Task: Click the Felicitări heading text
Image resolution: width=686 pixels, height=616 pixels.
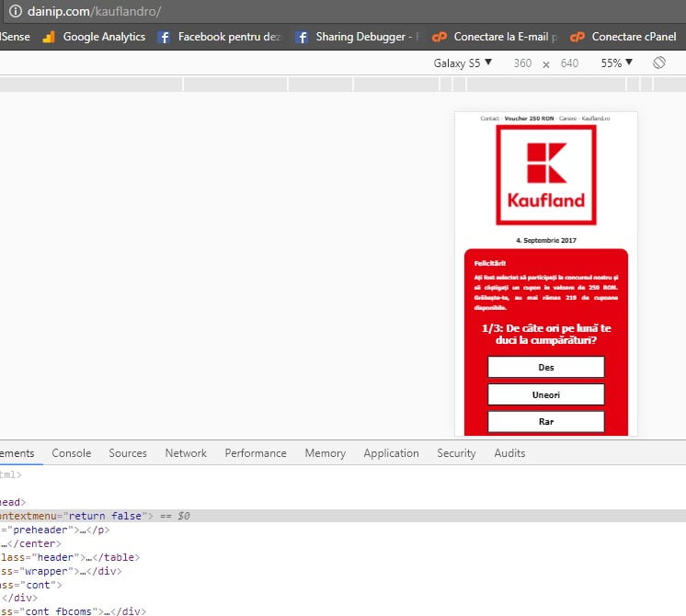Action: click(x=489, y=263)
